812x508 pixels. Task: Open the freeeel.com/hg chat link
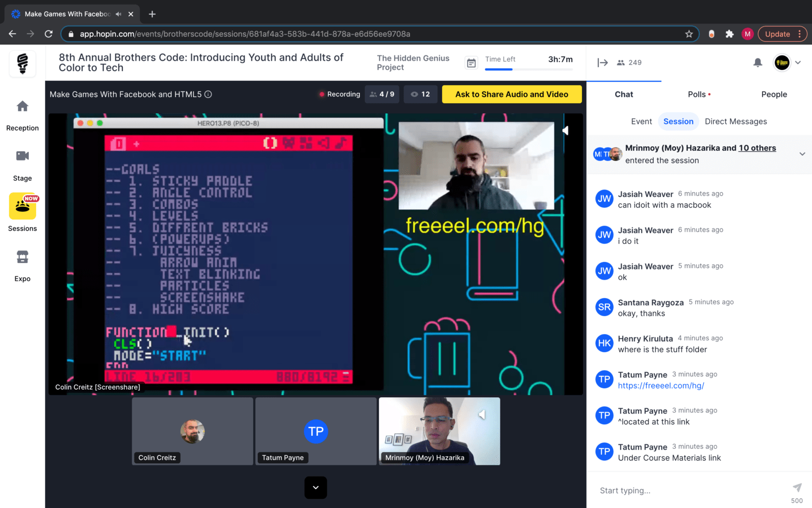tap(661, 386)
